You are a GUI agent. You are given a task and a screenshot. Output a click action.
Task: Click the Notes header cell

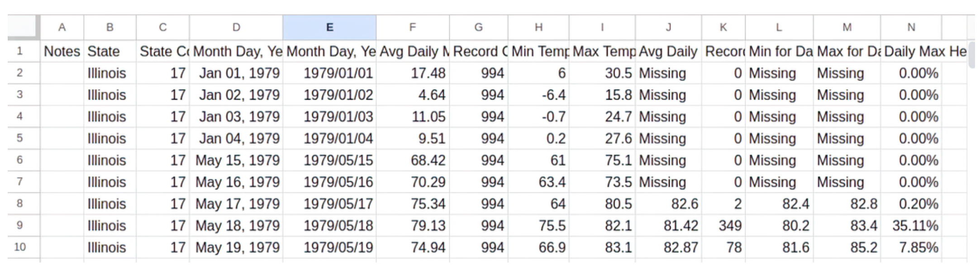click(62, 52)
